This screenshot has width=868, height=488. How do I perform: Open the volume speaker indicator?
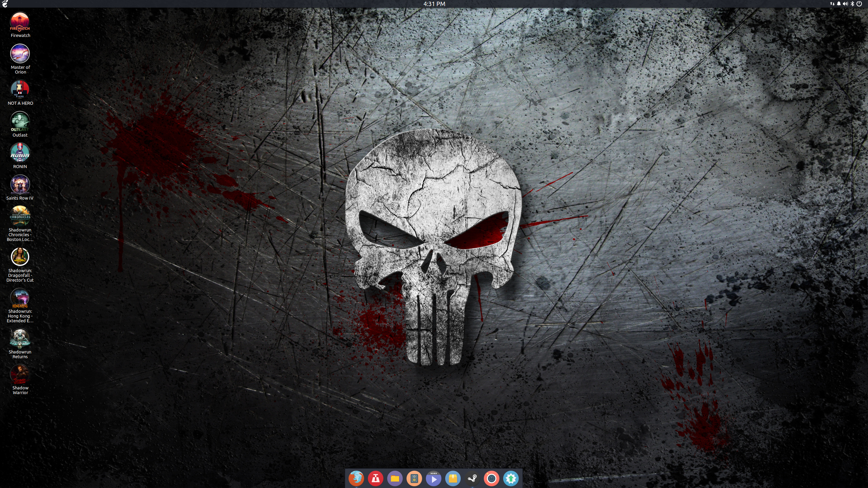click(845, 4)
